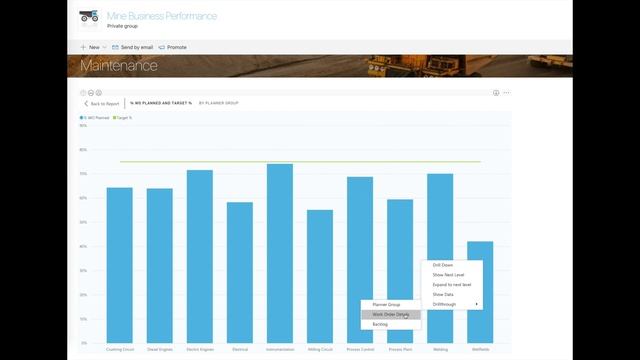Click the Crushing Circuit axis label

120,349
